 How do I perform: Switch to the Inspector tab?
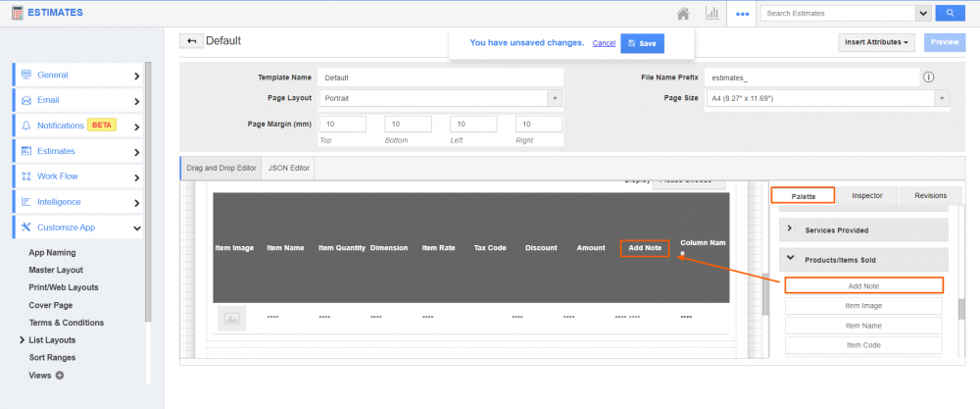[x=866, y=195]
